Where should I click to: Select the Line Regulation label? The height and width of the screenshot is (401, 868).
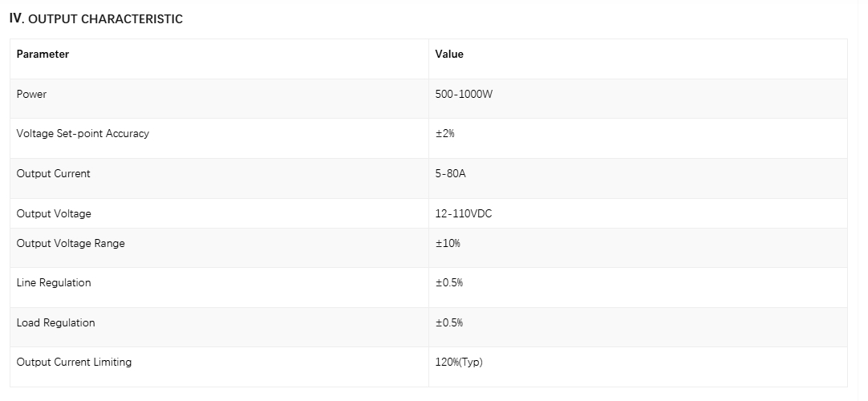pos(54,282)
